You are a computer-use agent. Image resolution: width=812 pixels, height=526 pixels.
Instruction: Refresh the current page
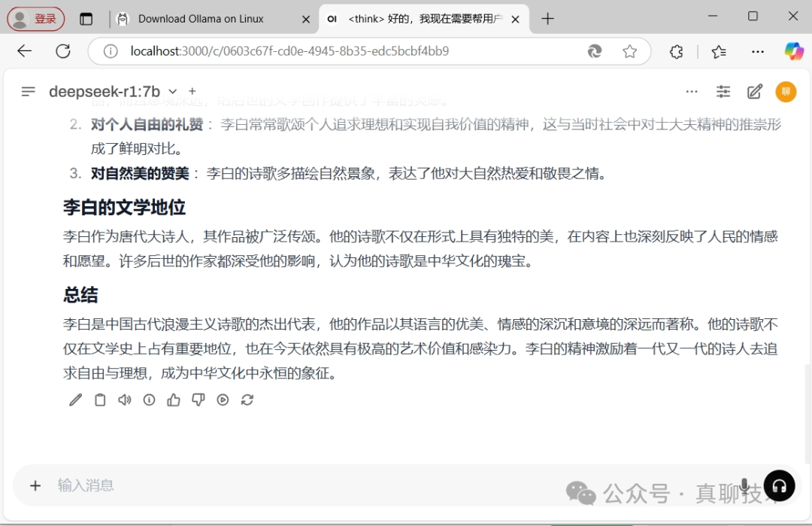(x=63, y=50)
